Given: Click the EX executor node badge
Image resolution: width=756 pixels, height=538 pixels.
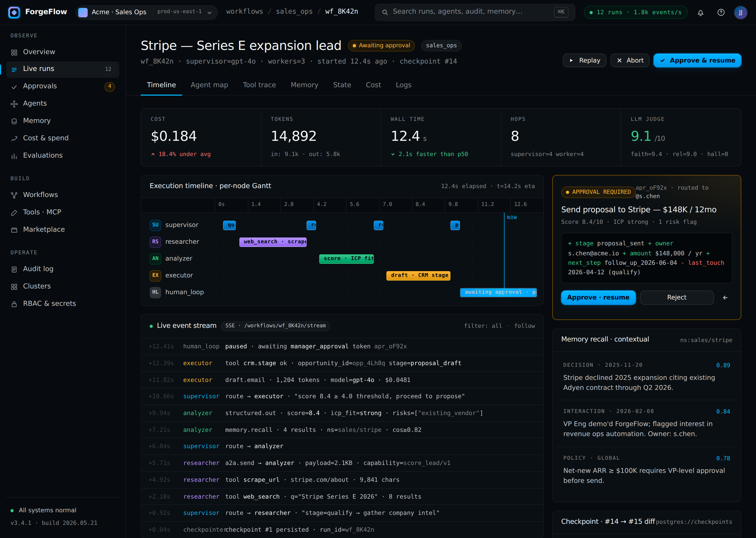Looking at the screenshot, I should (x=155, y=276).
